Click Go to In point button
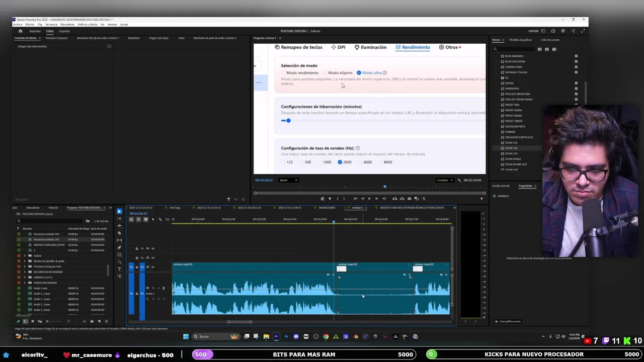Image resolution: width=644 pixels, height=362 pixels. click(355, 199)
